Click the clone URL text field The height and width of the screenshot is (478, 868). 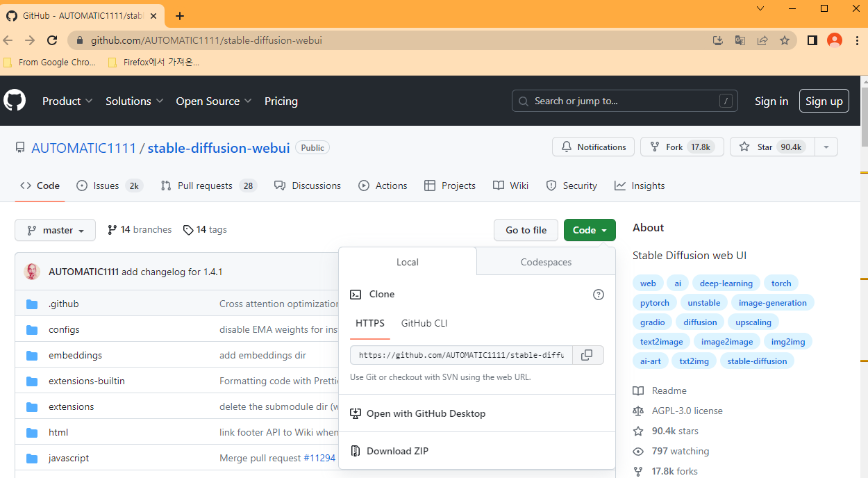point(462,355)
